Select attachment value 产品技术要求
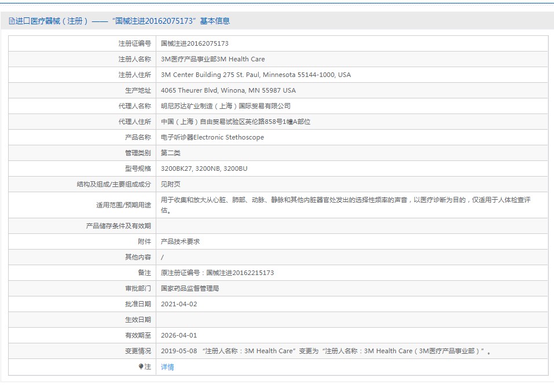The image size is (554, 392). coord(180,241)
